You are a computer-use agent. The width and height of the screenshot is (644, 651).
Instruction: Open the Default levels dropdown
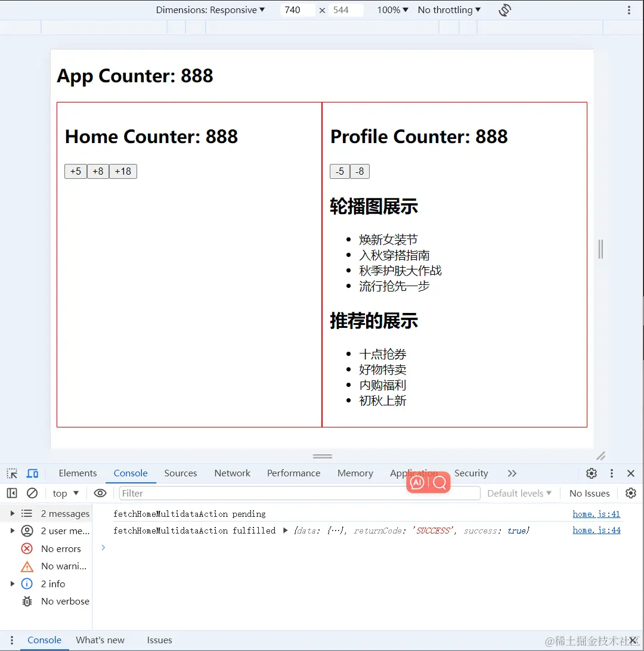pyautogui.click(x=519, y=493)
